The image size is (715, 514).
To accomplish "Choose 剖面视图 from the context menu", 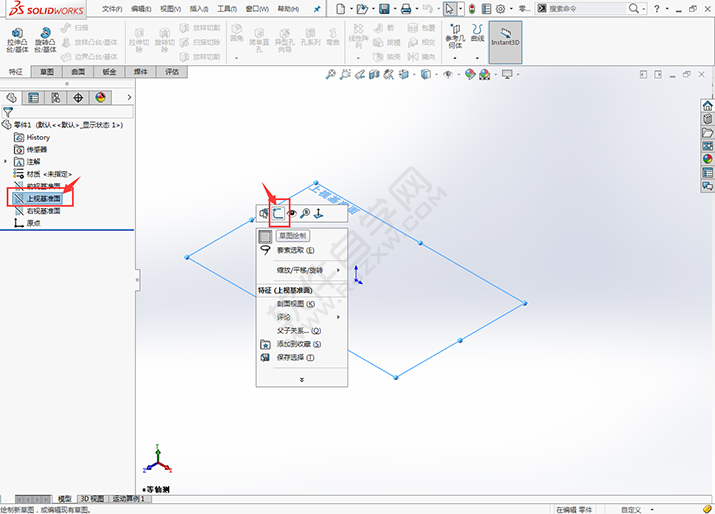I will pos(295,303).
